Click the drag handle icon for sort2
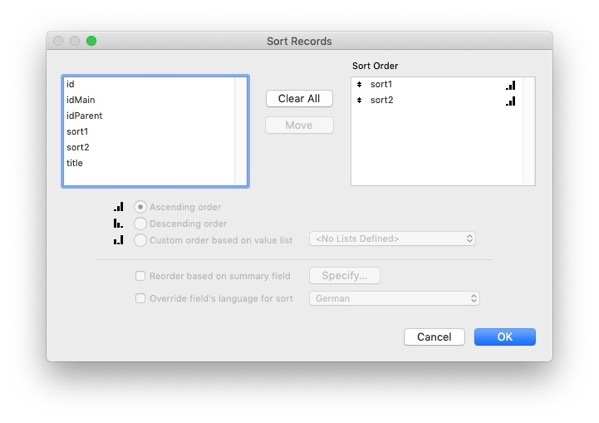The height and width of the screenshot is (423, 599). (x=359, y=100)
